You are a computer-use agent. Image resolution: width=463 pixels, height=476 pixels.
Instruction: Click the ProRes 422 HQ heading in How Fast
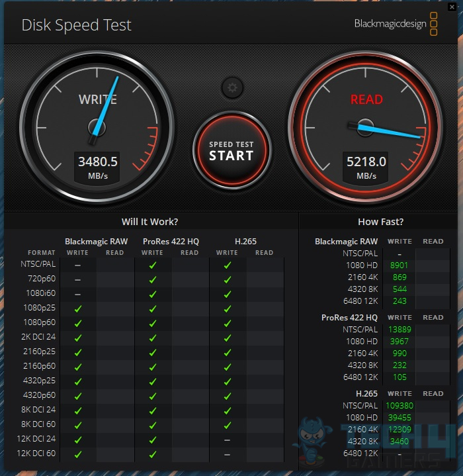tap(349, 318)
